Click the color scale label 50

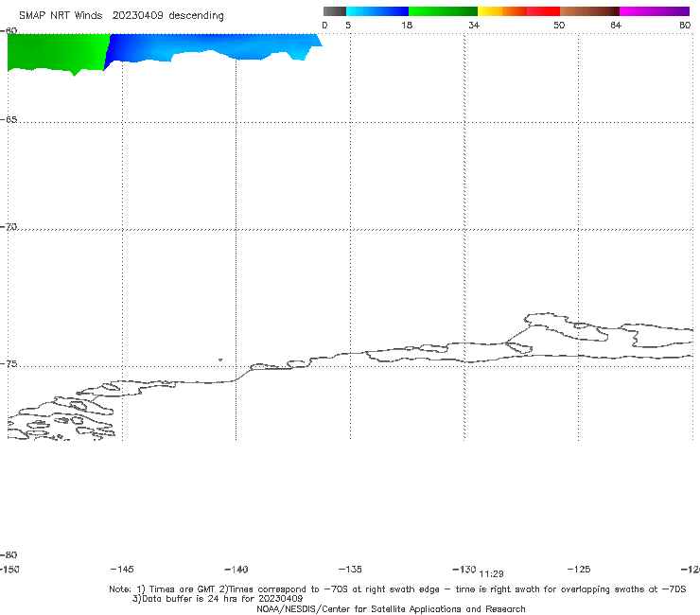coord(559,26)
